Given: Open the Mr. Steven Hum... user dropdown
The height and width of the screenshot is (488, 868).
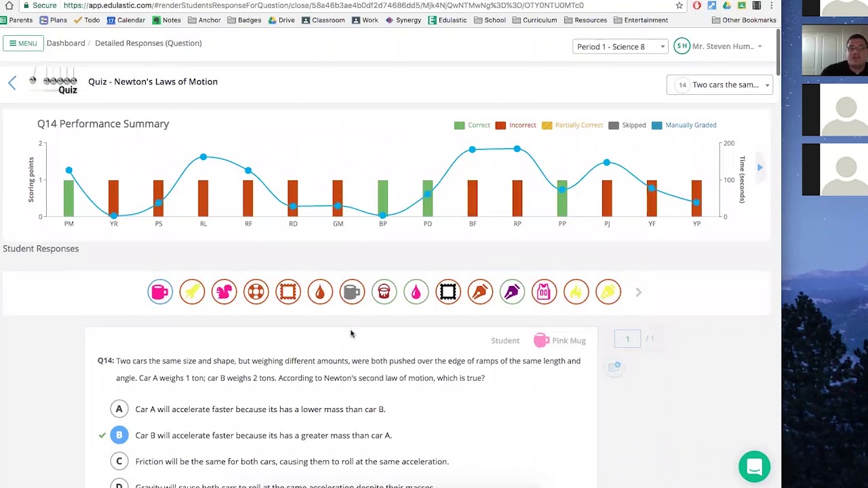Looking at the screenshot, I should point(719,46).
